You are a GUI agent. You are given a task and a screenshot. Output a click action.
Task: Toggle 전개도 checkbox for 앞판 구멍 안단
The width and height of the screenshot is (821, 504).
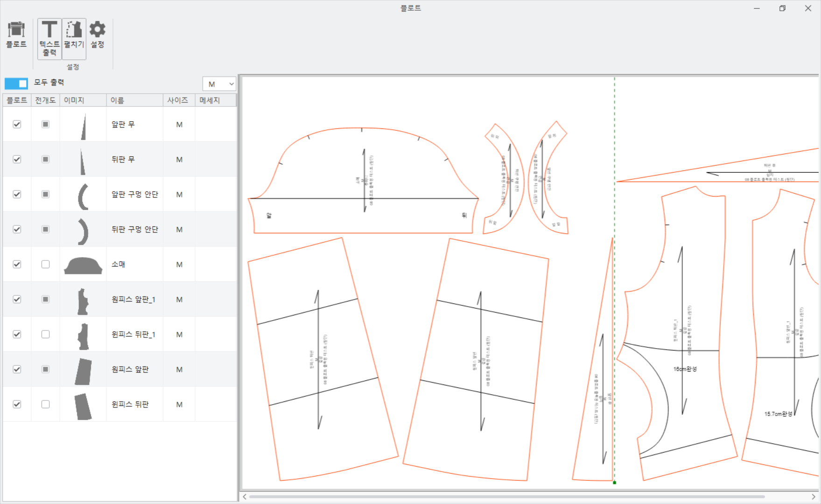(x=45, y=194)
